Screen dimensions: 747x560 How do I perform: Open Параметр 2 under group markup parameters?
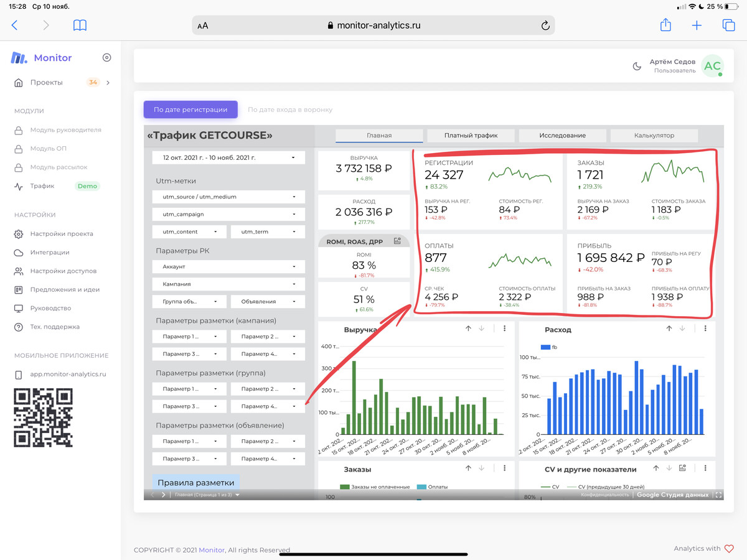268,389
